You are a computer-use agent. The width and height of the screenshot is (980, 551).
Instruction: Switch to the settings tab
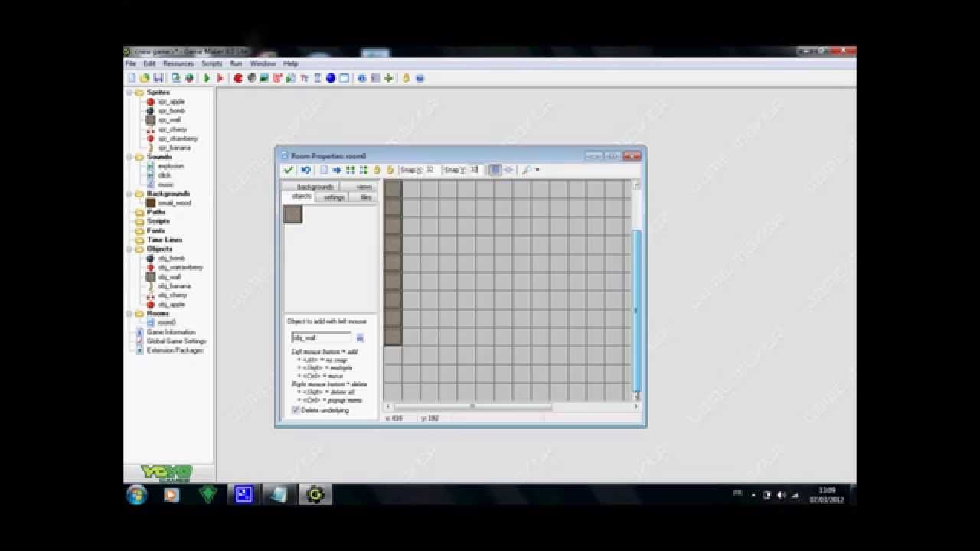coord(334,197)
